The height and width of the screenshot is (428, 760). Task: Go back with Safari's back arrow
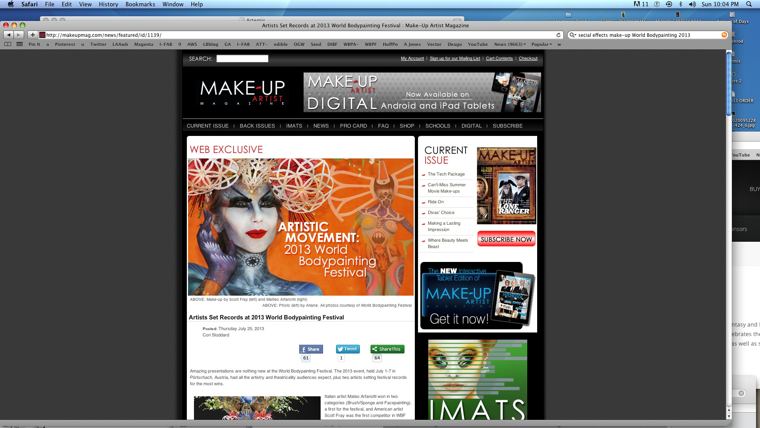click(x=8, y=35)
